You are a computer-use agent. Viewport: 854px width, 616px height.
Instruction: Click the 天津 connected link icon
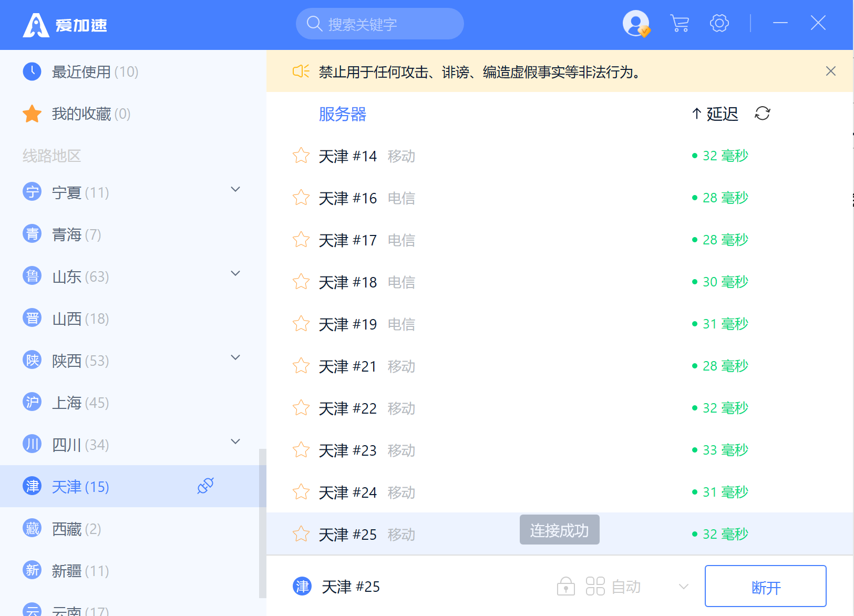click(x=205, y=486)
